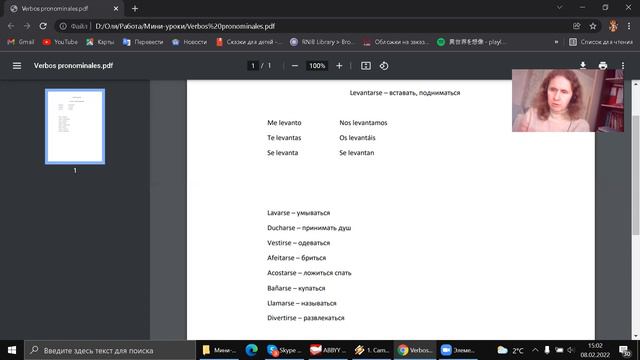Click the text Ducharse – принимать душ
Screen dimensions: 640x360
309,228
